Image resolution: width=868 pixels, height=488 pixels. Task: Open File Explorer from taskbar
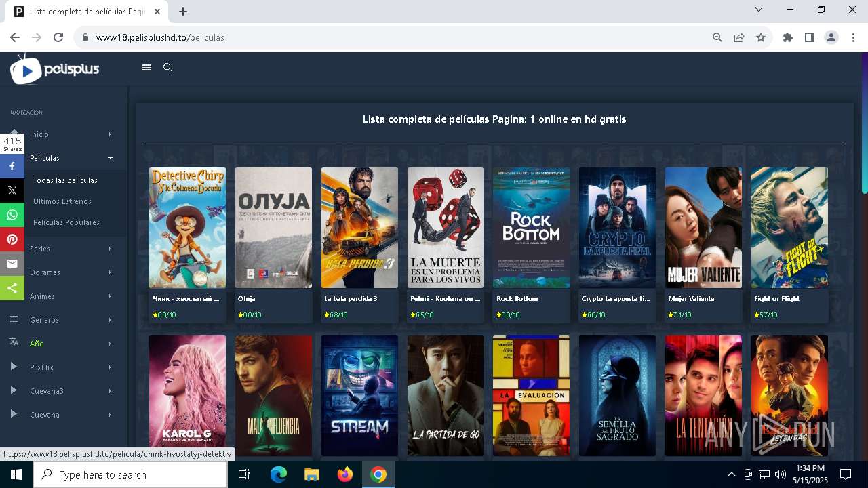coord(311,474)
